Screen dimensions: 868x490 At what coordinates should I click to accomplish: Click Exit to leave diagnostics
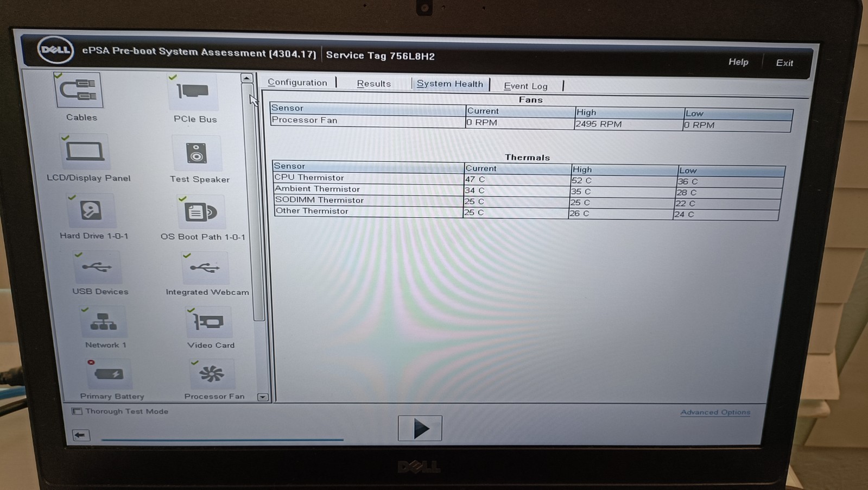click(x=784, y=63)
